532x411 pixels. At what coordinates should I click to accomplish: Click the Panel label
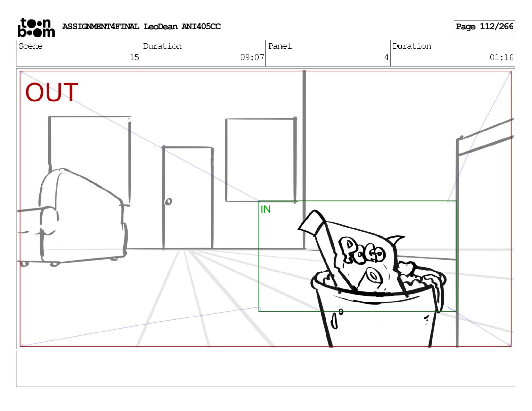click(280, 46)
